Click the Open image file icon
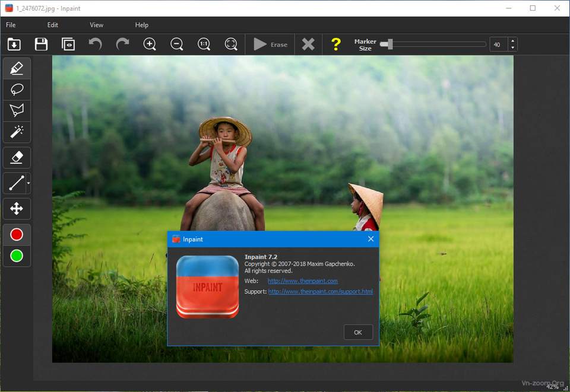This screenshot has width=570, height=392. coord(14,44)
